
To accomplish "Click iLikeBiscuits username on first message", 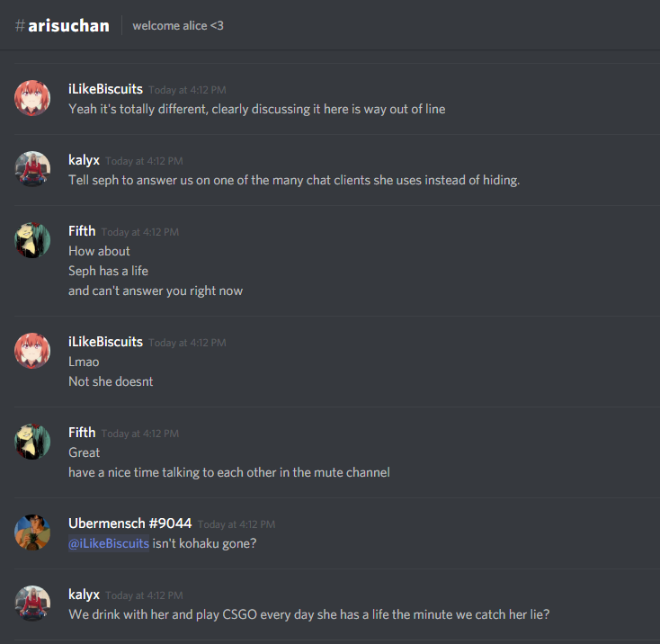I will [x=105, y=89].
